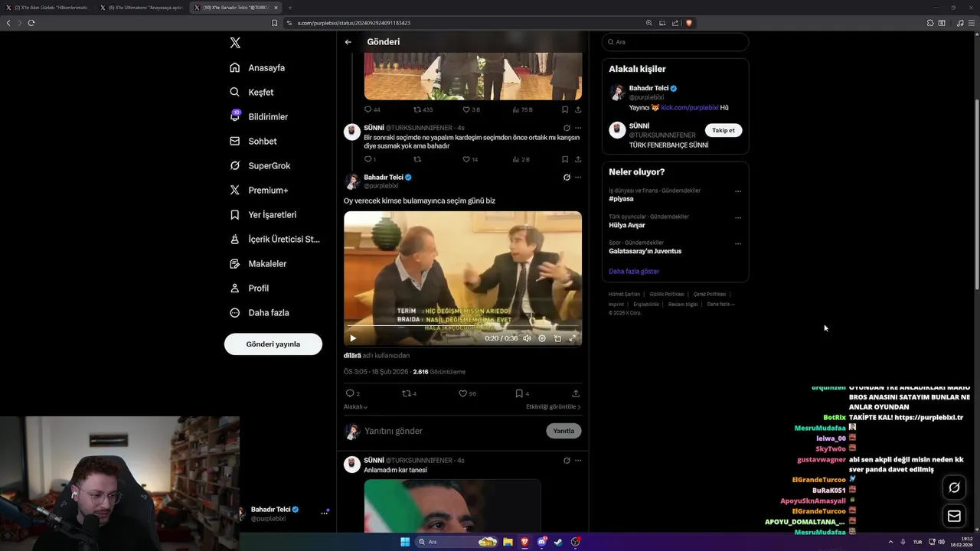Click the Yanıtla button
The width and height of the screenshot is (980, 551).
(563, 431)
